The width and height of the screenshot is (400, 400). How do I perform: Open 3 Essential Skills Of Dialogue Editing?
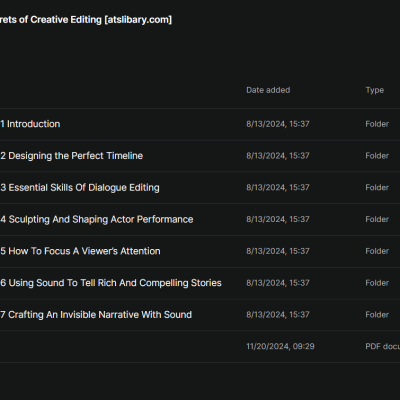[x=80, y=188]
